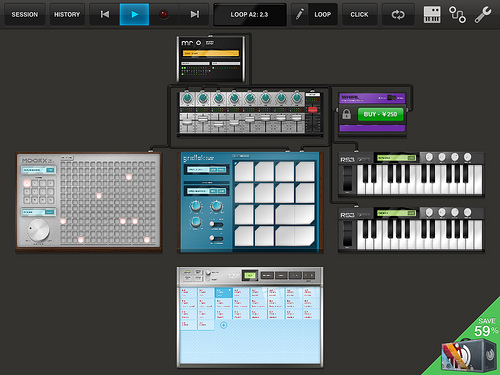Skip forward to the next loop
This screenshot has width=500, height=375.
(x=194, y=14)
